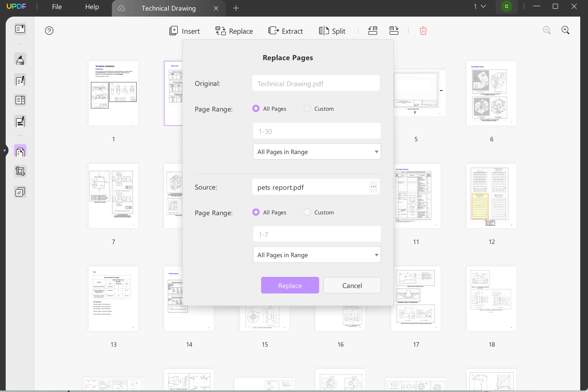This screenshot has width=588, height=392.
Task: Zoom in on page thumbnails
Action: click(x=565, y=30)
